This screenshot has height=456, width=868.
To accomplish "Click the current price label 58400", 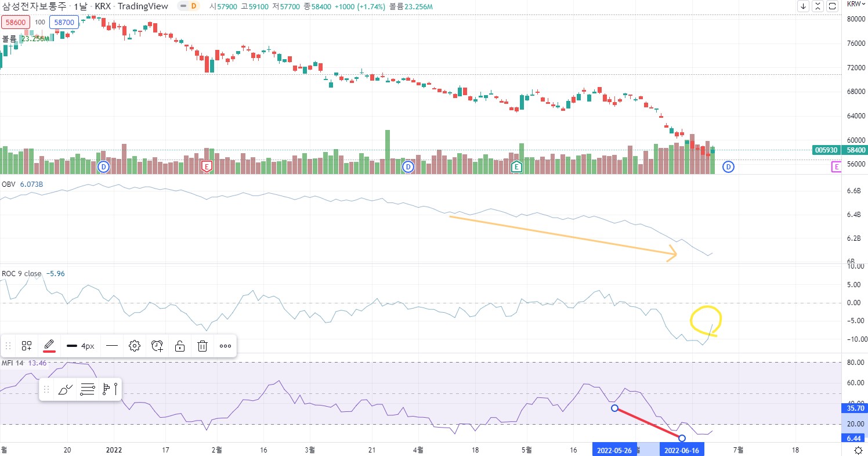I will 856,150.
